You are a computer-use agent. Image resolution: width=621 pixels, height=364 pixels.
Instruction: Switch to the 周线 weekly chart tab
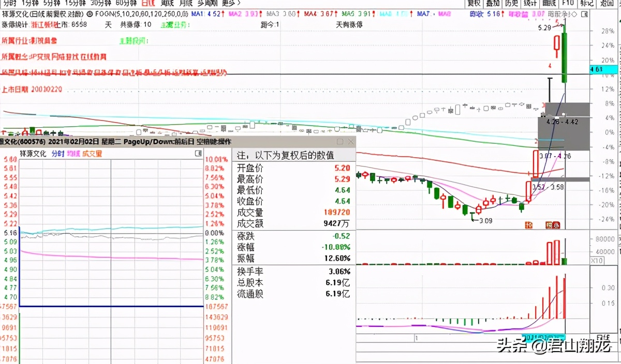[167, 3]
